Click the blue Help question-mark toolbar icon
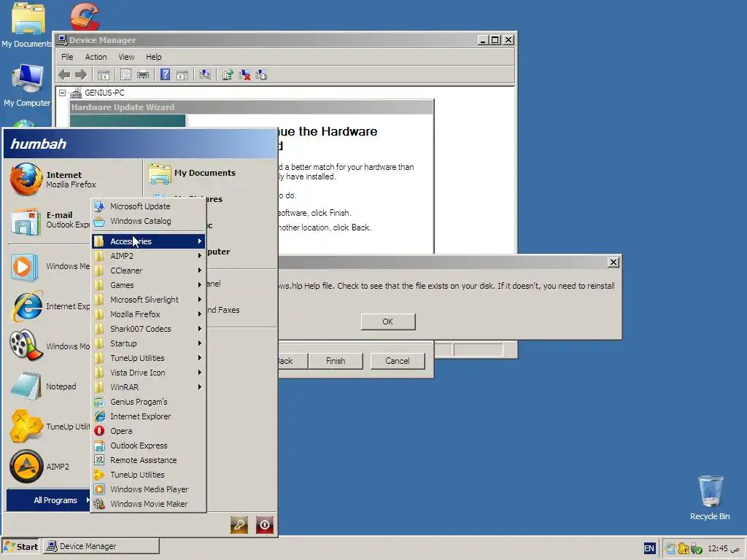This screenshot has width=747, height=560. (165, 75)
